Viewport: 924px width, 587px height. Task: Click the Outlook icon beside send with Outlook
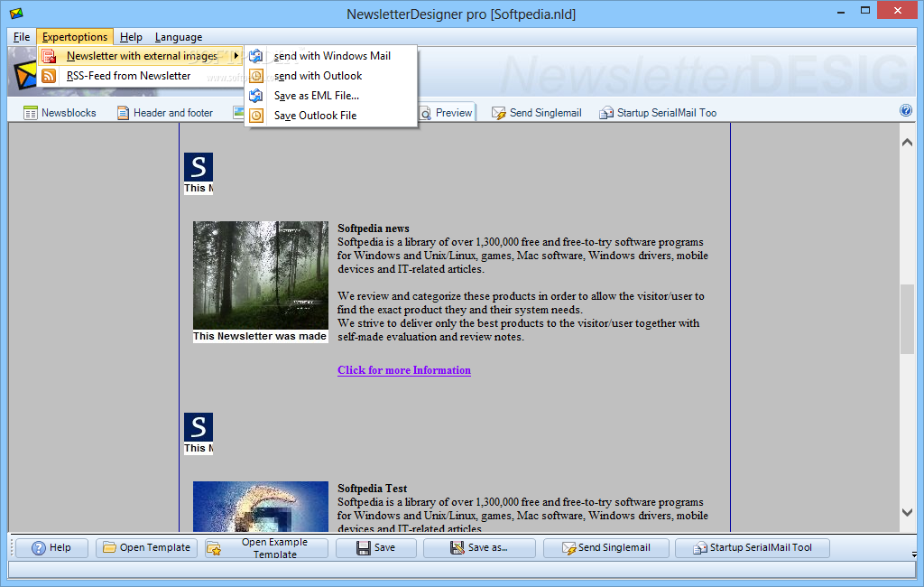click(256, 76)
